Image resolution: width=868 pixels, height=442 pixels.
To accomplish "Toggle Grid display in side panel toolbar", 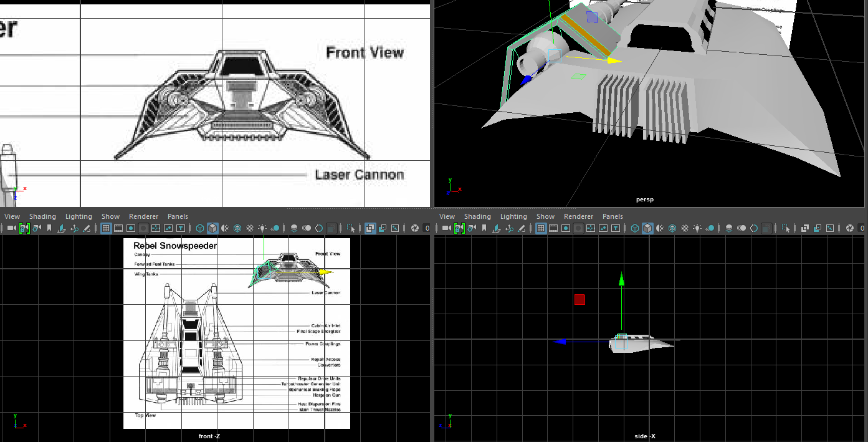I will coord(541,228).
